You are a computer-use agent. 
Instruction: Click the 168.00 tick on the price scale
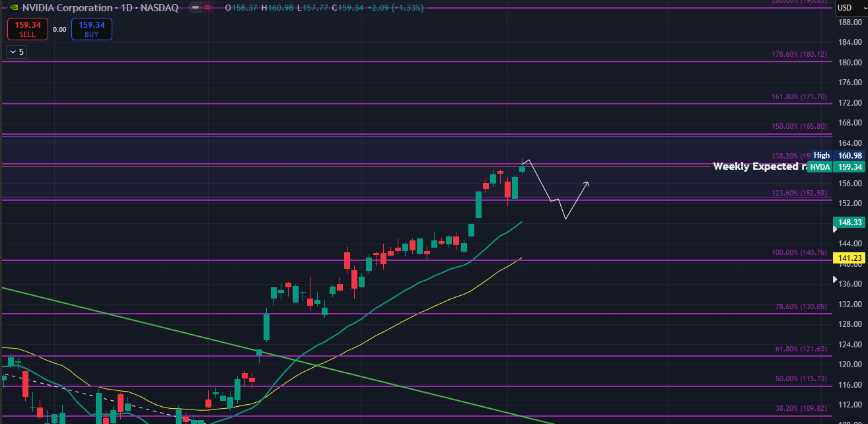(x=849, y=123)
